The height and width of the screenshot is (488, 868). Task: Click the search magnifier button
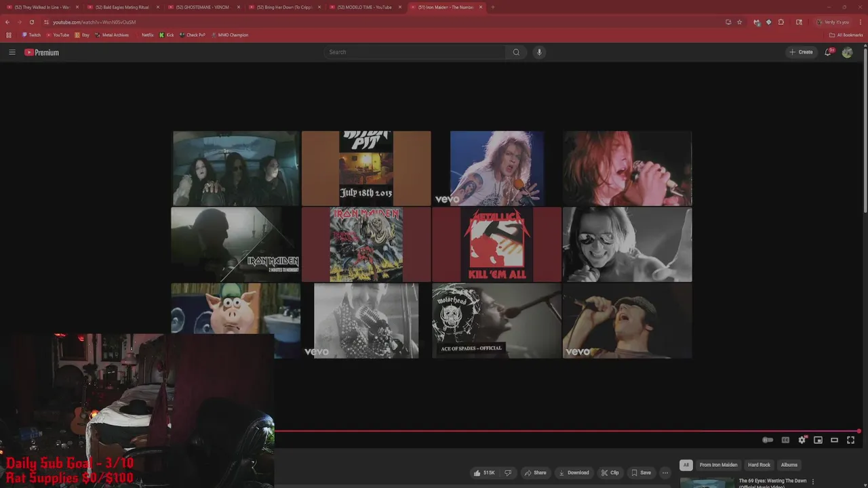(x=516, y=52)
